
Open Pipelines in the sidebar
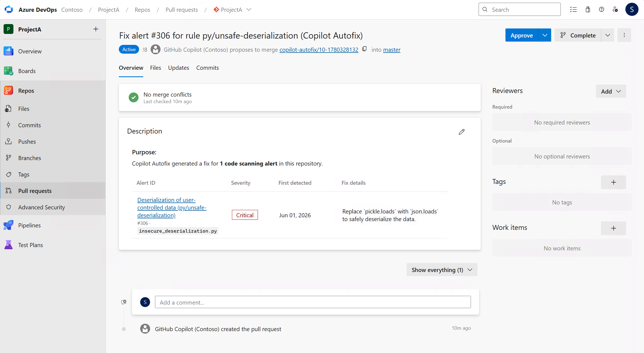point(53,225)
